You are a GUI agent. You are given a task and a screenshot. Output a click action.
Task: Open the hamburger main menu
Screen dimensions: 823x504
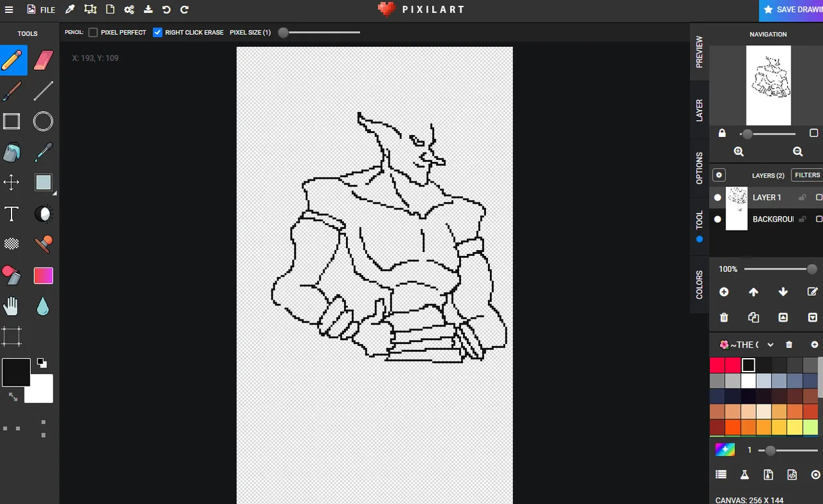pos(10,10)
